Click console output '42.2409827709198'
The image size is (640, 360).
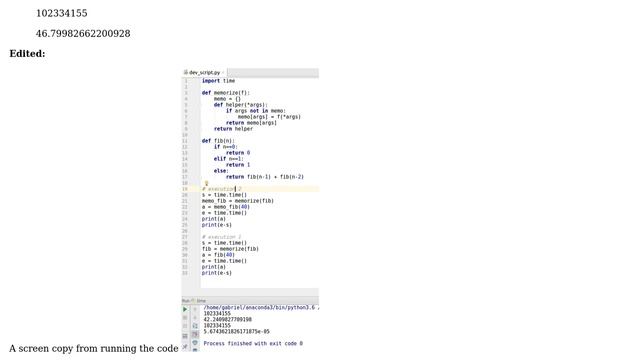(x=227, y=320)
